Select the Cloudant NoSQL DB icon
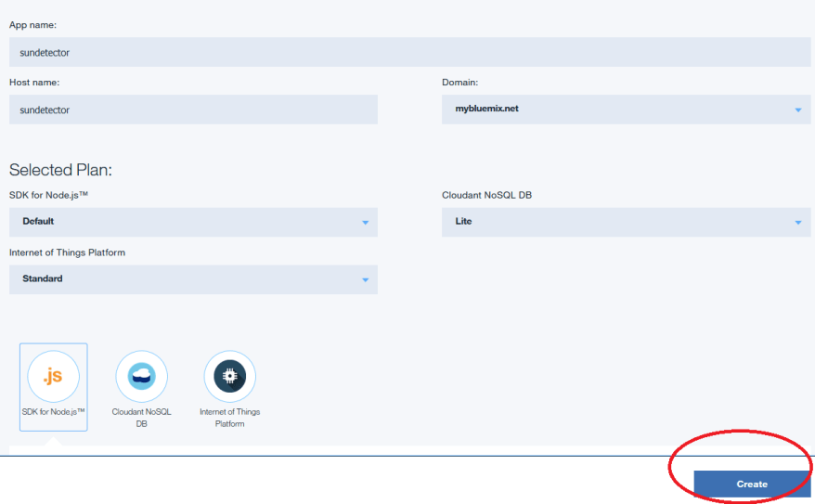 tap(141, 376)
